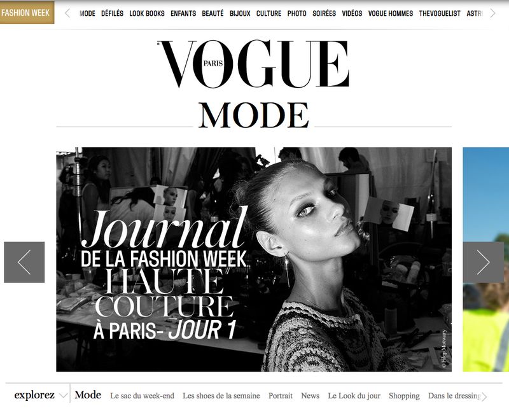Screen dimensions: 509x420
Task: Open Les shoes de la semaine link
Action: click(x=221, y=396)
